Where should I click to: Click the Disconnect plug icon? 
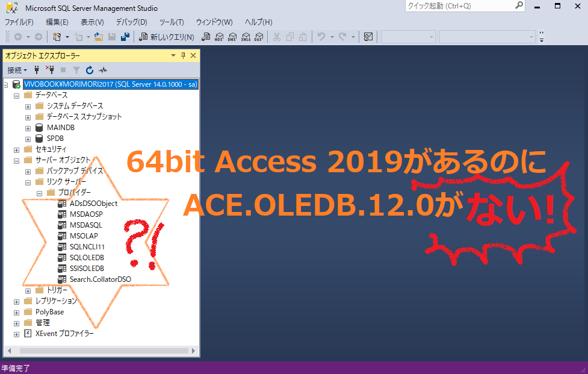tap(50, 70)
